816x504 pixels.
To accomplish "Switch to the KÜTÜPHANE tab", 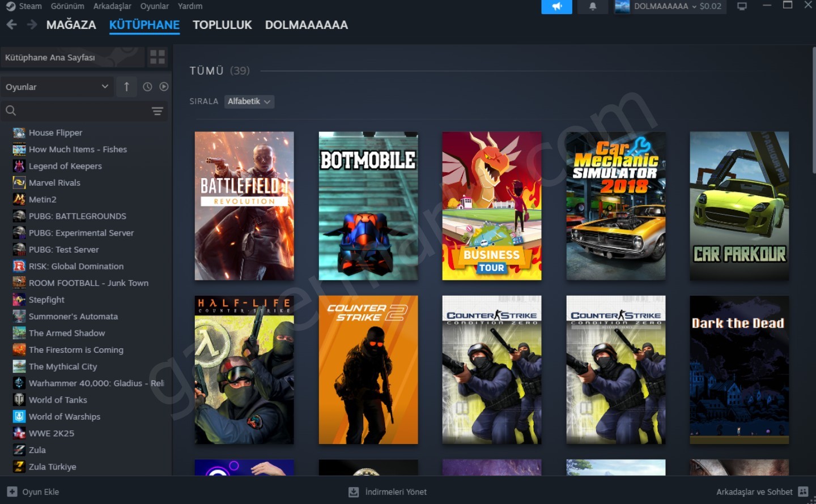I will [144, 25].
